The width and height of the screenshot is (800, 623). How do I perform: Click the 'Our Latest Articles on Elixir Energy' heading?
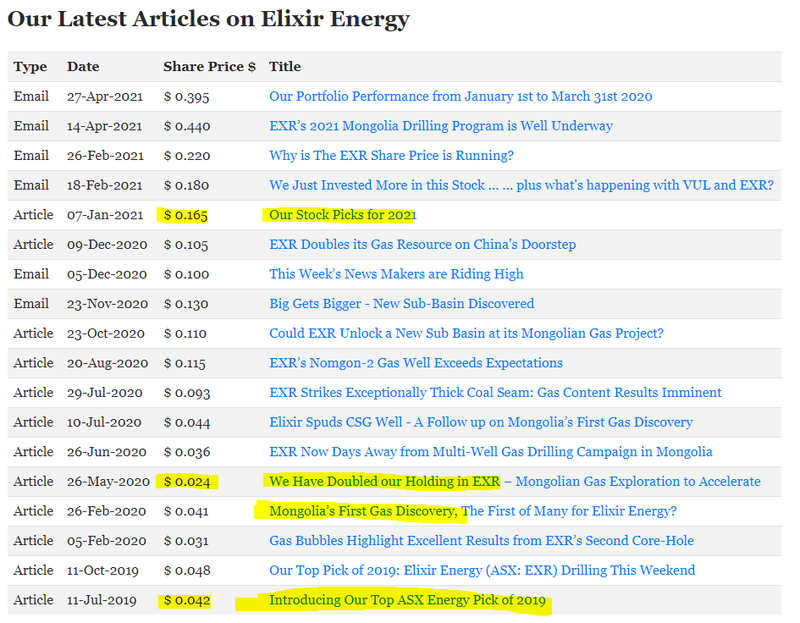(209, 19)
